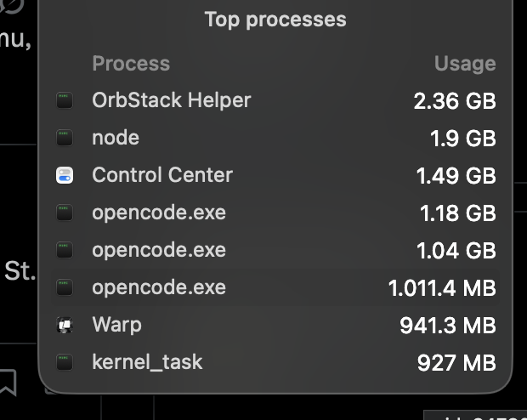The height and width of the screenshot is (420, 527).
Task: Click the Warp app icon
Action: click(65, 325)
